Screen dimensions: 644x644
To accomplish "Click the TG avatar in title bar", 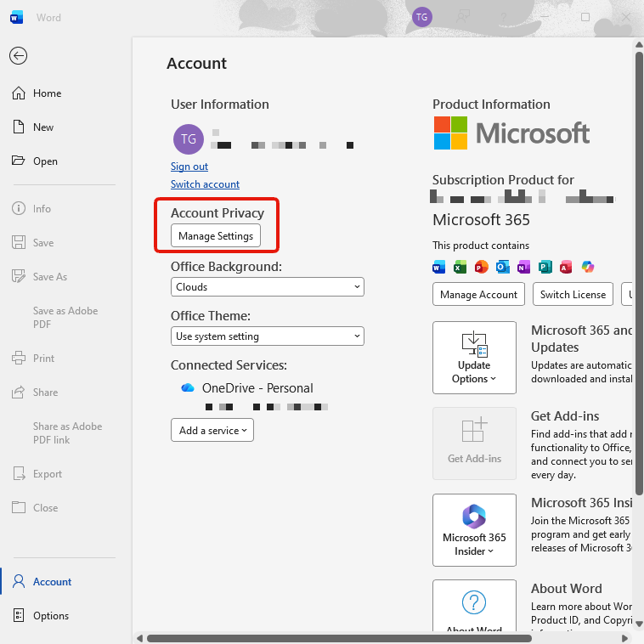I will 421,17.
